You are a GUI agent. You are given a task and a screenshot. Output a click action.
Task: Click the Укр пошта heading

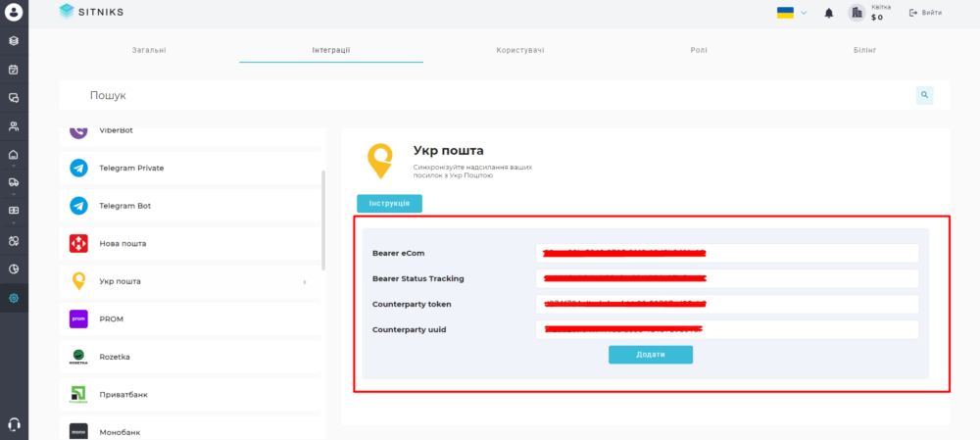(448, 151)
